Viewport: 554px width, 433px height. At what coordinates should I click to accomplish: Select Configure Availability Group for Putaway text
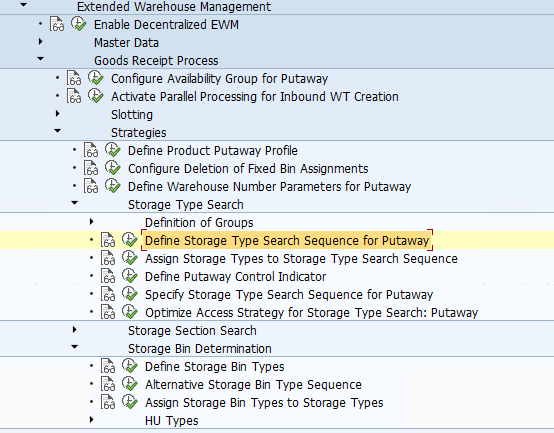click(x=219, y=78)
